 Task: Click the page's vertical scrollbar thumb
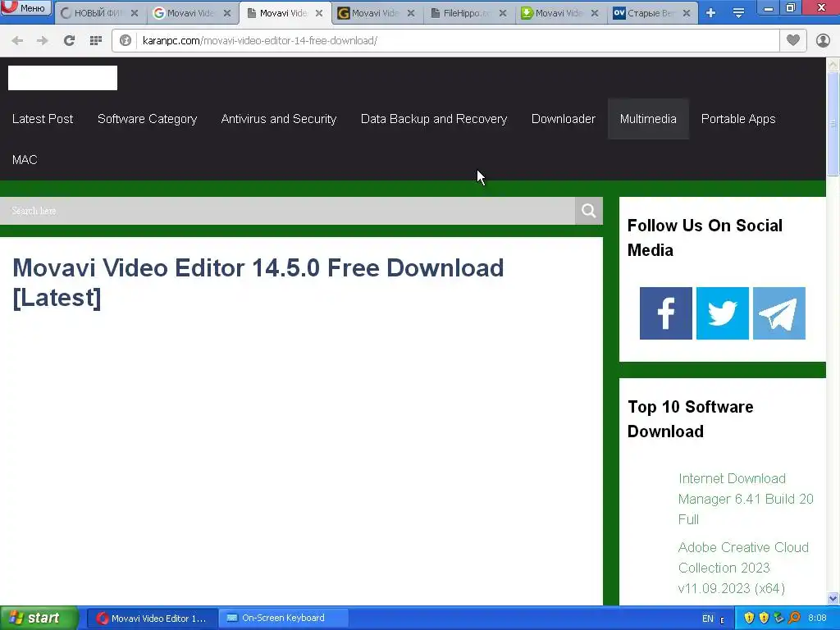click(x=833, y=123)
